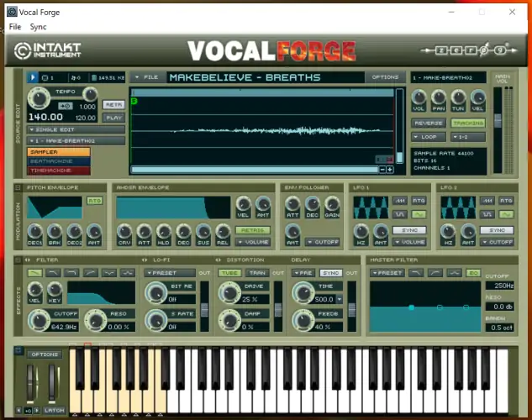Open the LOOP mode dropdown
532x420 pixels.
(429, 137)
